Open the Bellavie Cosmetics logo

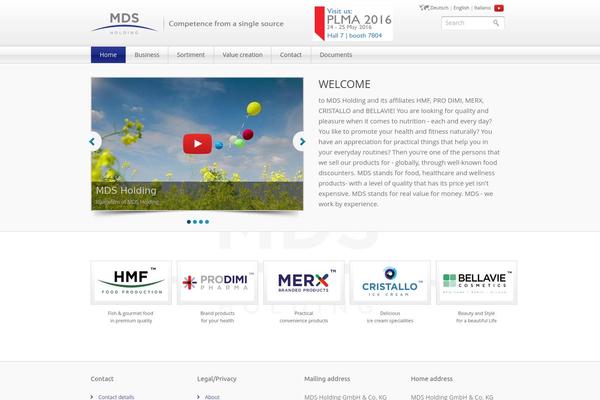476,282
